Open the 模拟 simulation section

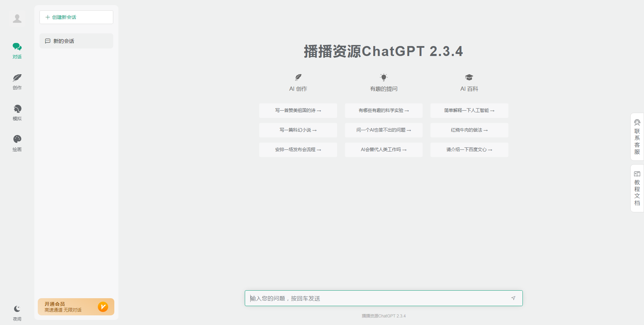[17, 113]
